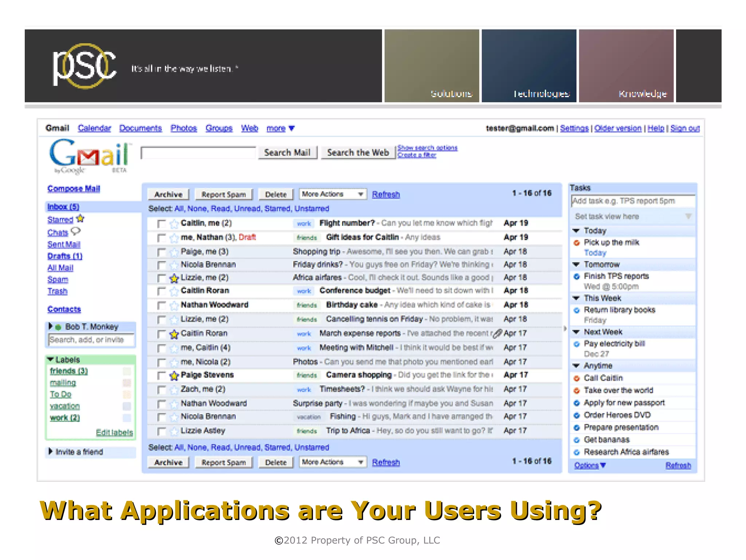
Task: Click the top Report Spam button
Action: (x=224, y=195)
